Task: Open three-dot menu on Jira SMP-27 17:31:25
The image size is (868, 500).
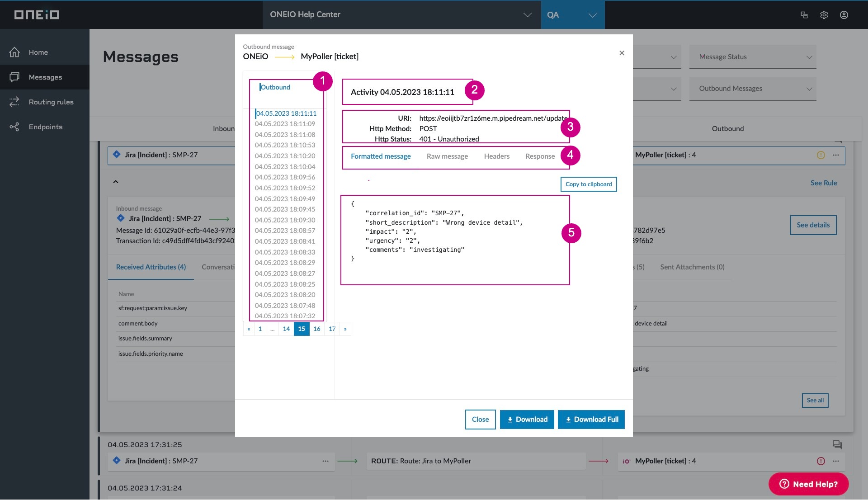Action: (x=325, y=461)
